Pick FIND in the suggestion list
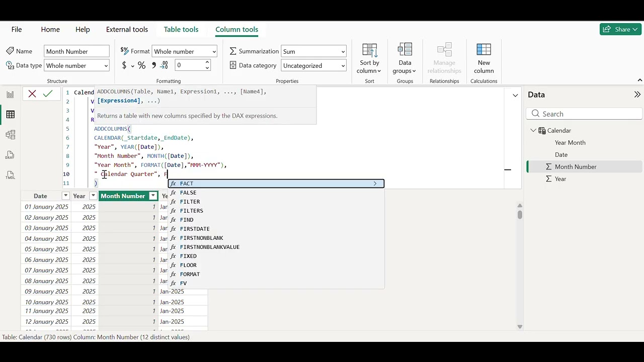Screen dimensions: 644x362 (x=276, y=220)
